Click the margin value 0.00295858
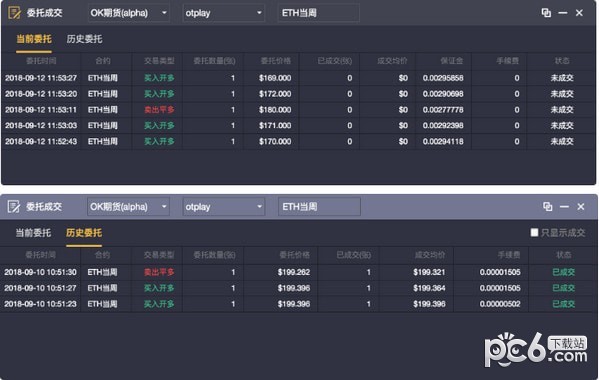This screenshot has width=599, height=380. click(443, 78)
